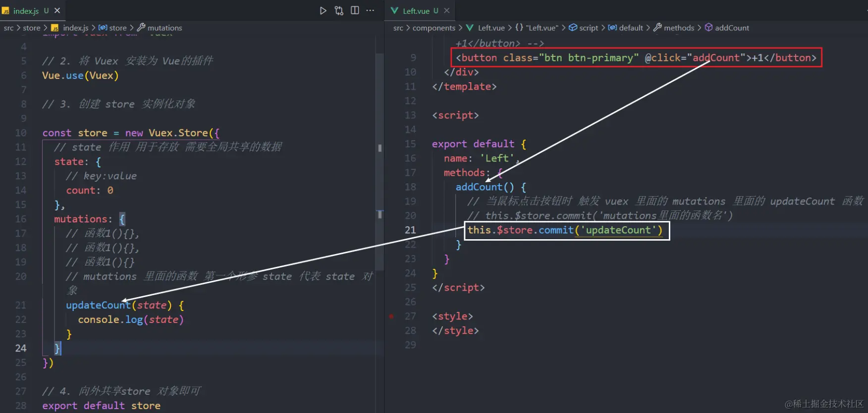Split the editor with the split icon
Screen dimensions: 868x413
355,10
